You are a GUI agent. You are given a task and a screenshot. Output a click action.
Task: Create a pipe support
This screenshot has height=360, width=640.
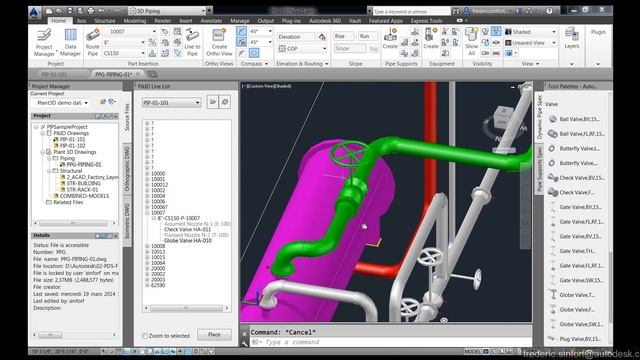point(390,39)
